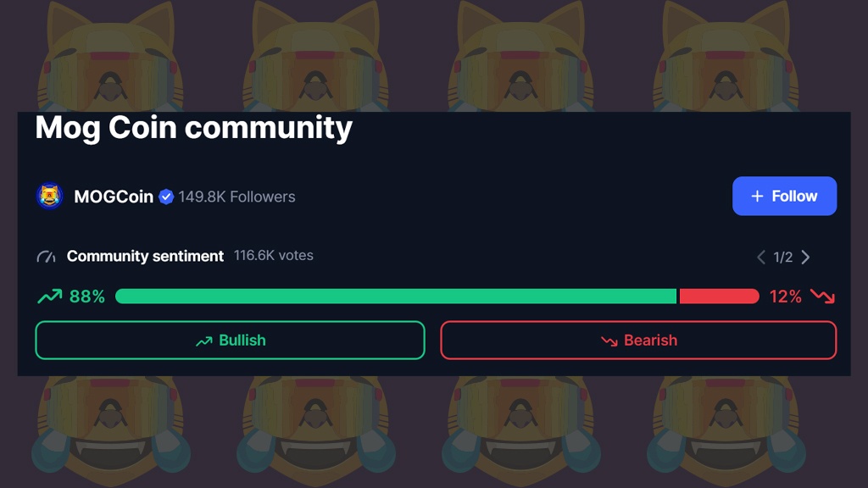The image size is (868, 488).
Task: Click the arrow icon inside the Bearish button
Action: 609,341
